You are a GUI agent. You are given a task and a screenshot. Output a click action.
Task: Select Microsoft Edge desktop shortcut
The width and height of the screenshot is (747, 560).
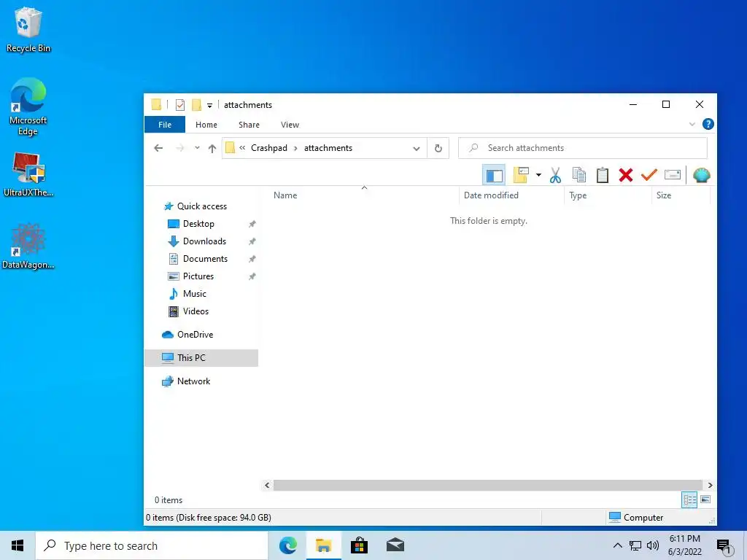click(x=28, y=106)
